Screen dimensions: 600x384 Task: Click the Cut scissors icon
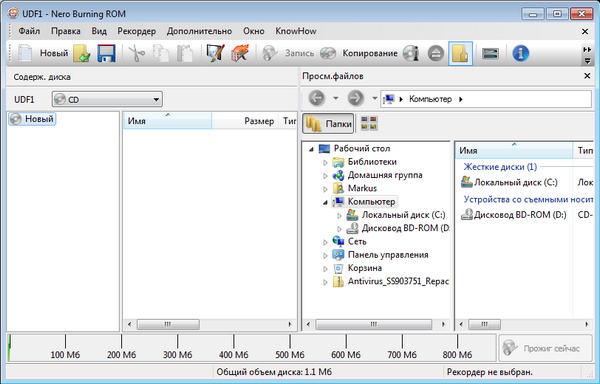pyautogui.click(x=136, y=53)
